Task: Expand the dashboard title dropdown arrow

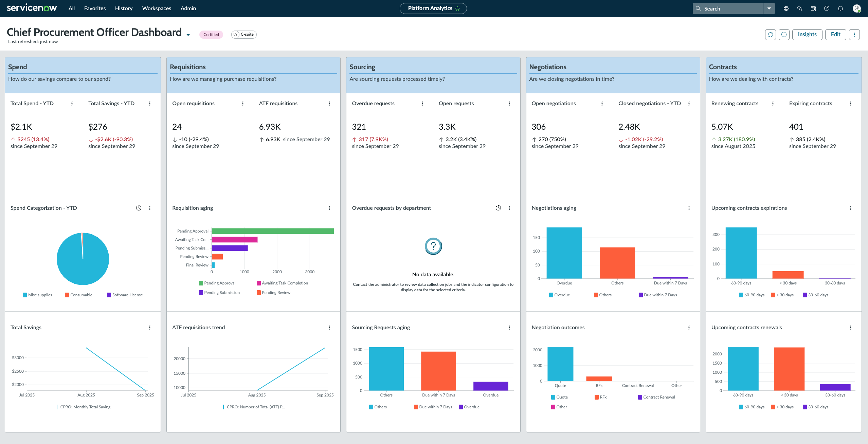Action: tap(188, 35)
